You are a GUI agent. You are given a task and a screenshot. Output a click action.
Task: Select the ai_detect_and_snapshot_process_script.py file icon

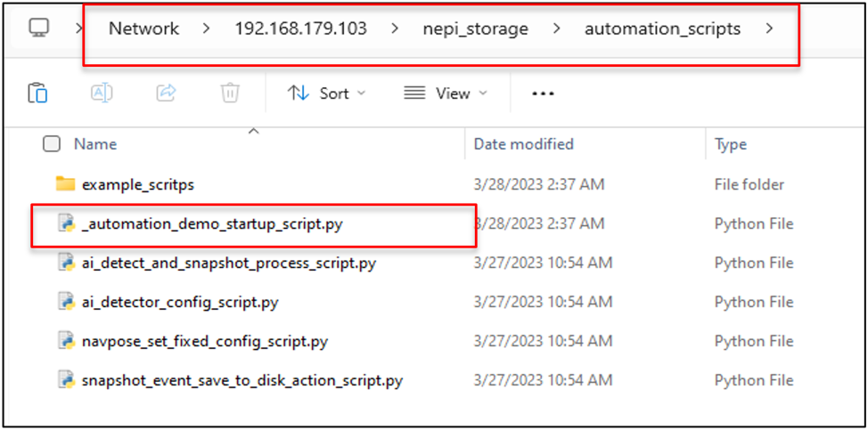(x=67, y=264)
